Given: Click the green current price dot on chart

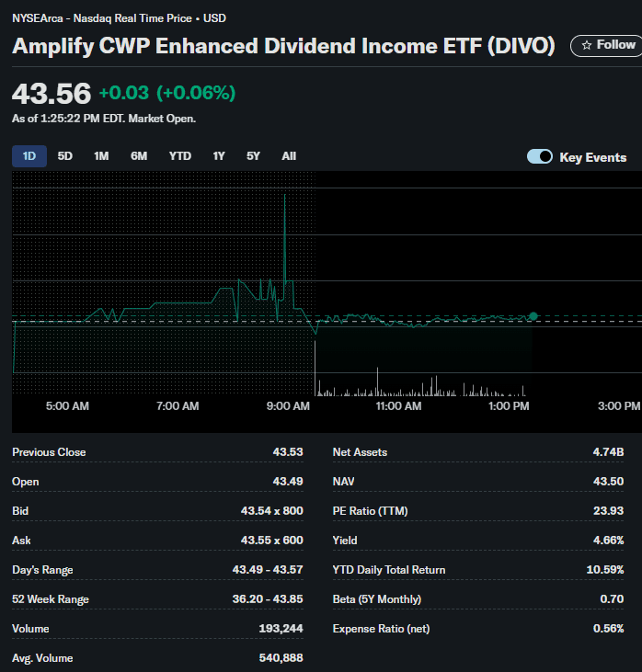Looking at the screenshot, I should pos(533,316).
